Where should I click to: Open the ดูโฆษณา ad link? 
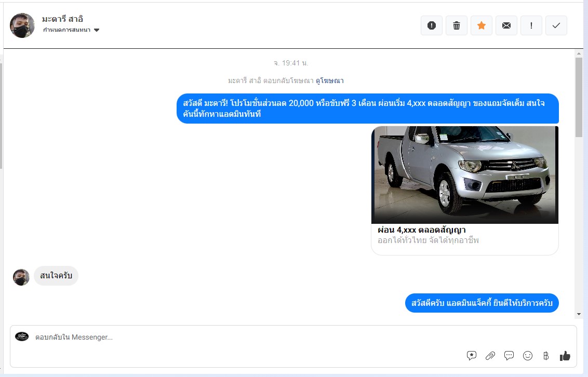click(x=329, y=80)
